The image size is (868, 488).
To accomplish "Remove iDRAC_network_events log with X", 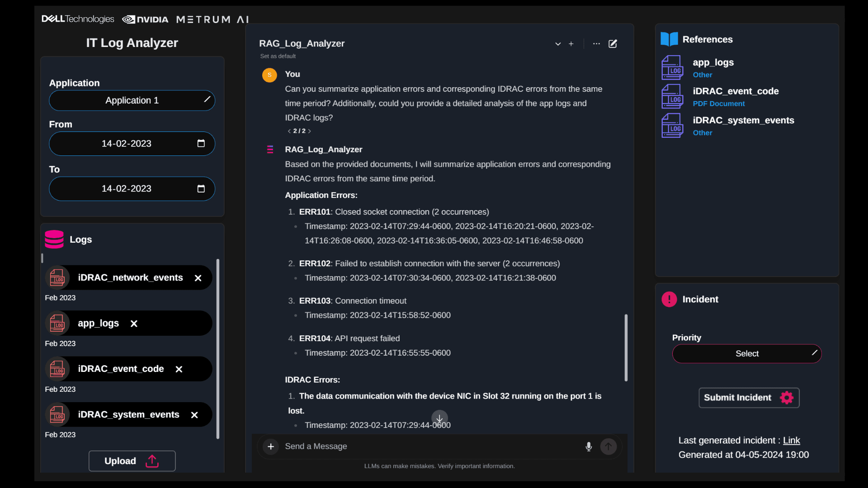I will (x=198, y=278).
